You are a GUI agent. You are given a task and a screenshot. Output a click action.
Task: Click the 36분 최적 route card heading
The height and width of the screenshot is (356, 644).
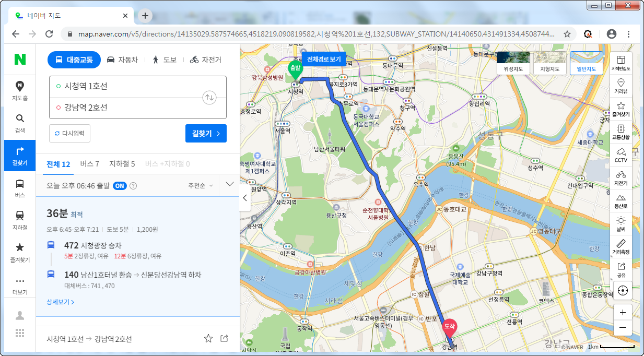coord(65,213)
